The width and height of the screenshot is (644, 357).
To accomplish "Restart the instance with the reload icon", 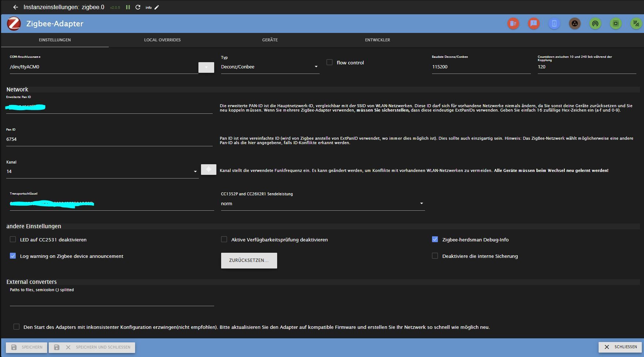I will 138,7.
